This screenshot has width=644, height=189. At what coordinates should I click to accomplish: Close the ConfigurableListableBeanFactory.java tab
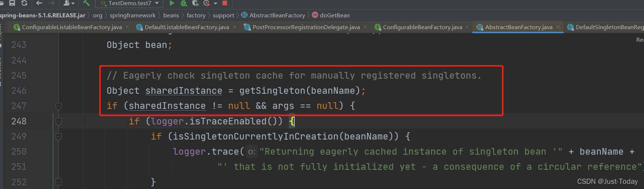(127, 27)
